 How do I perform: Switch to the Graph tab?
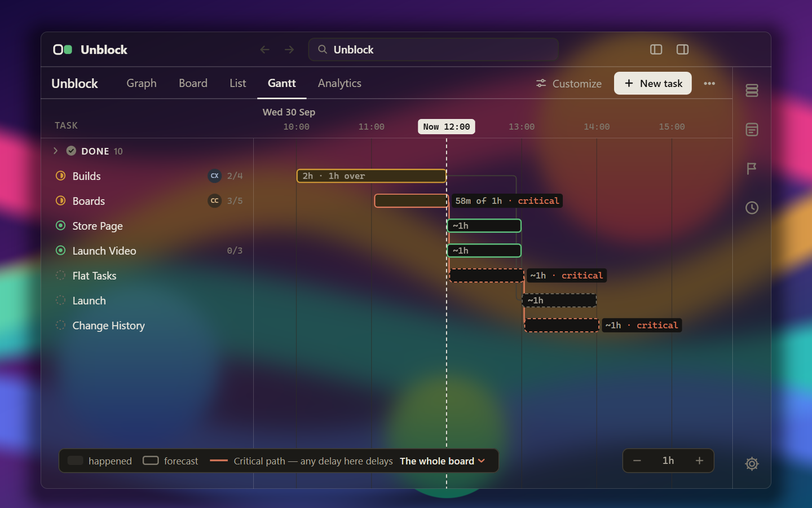point(142,83)
